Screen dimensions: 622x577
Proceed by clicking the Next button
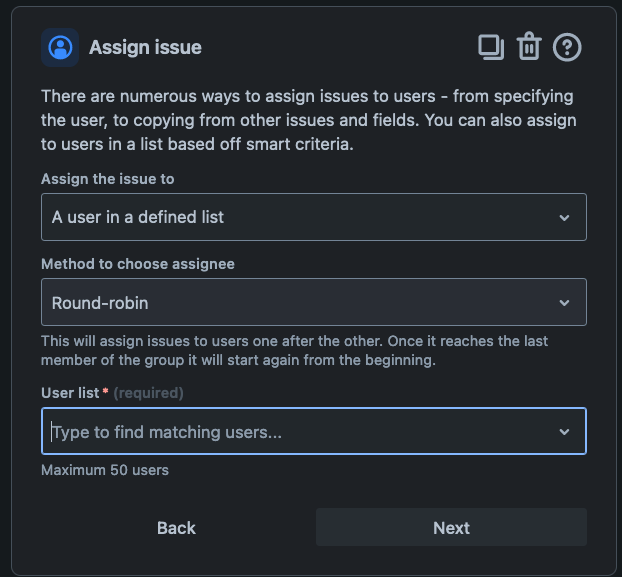pyautogui.click(x=451, y=527)
